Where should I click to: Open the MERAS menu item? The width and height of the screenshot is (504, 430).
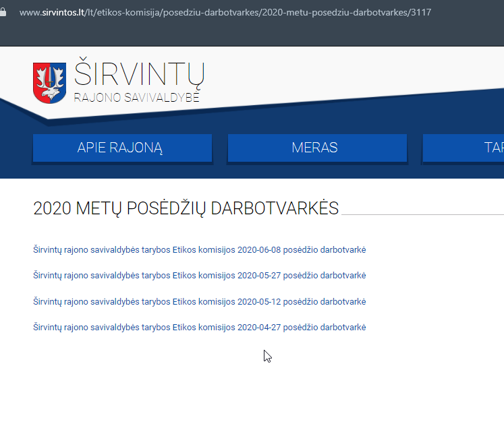(316, 148)
